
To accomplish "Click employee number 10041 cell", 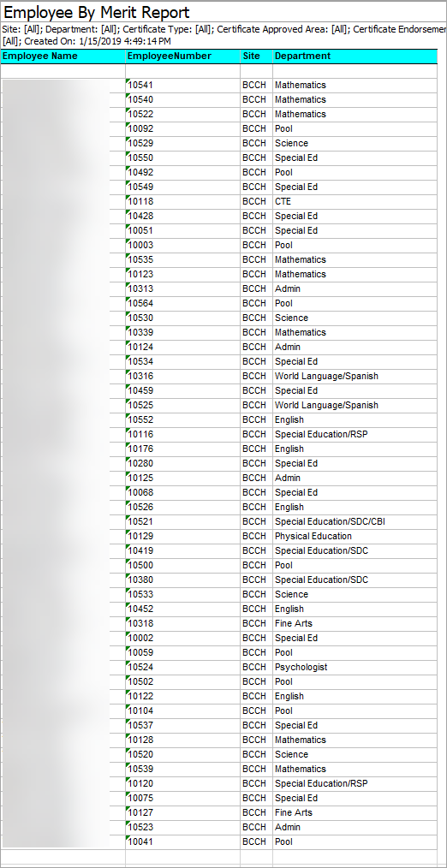I will pos(182,842).
